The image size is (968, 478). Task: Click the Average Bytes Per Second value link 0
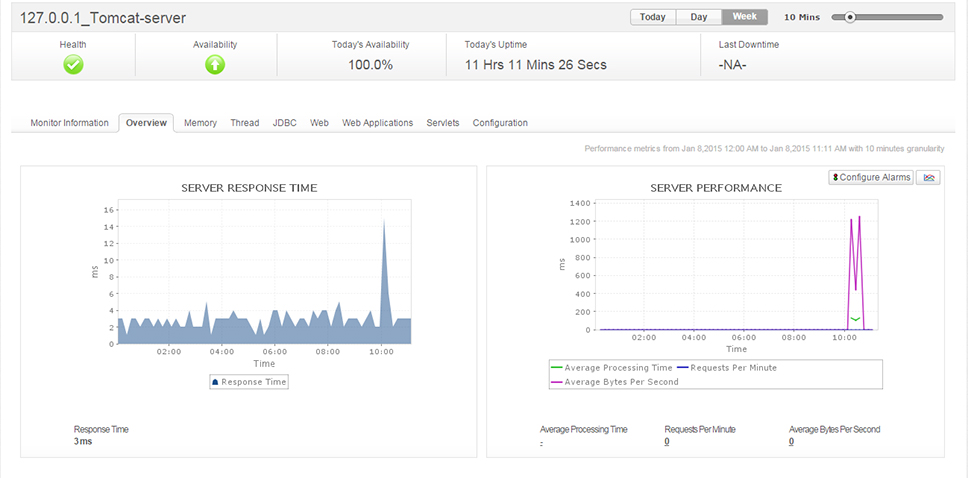(791, 442)
